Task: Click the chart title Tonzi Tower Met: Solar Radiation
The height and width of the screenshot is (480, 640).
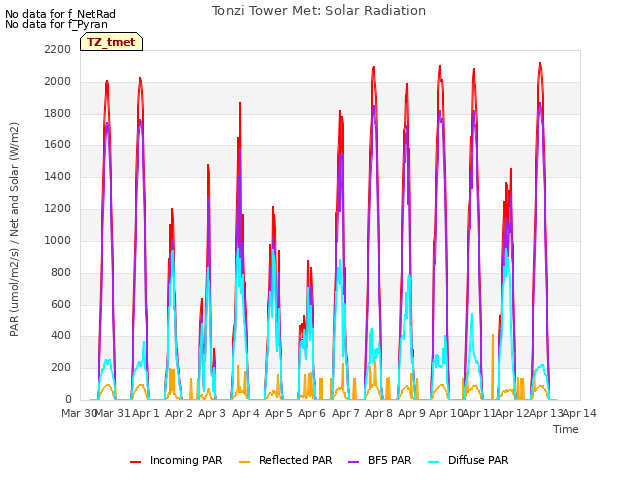Action: pyautogui.click(x=319, y=11)
